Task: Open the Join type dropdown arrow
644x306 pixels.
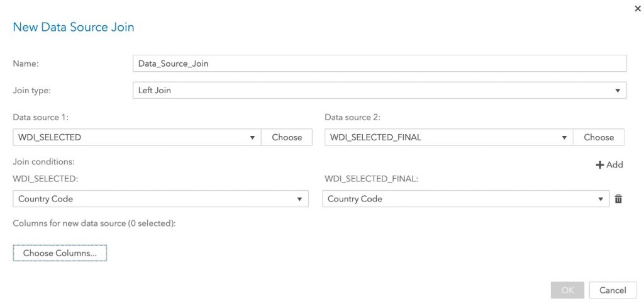Action: [x=618, y=91]
